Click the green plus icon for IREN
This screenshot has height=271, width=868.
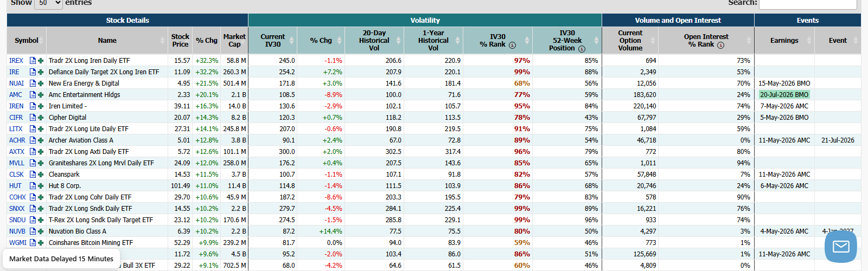(41, 106)
